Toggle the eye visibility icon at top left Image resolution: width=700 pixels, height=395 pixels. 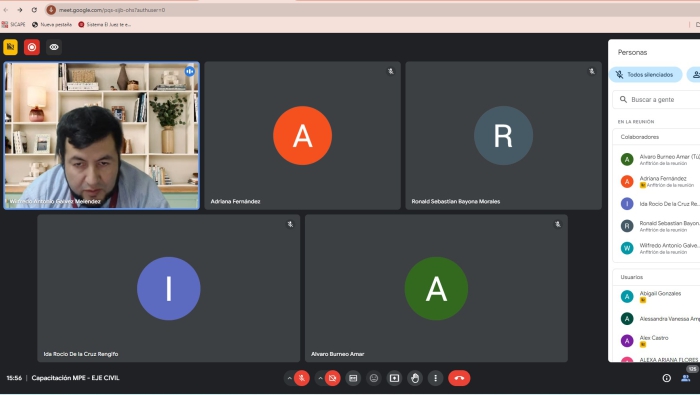54,47
